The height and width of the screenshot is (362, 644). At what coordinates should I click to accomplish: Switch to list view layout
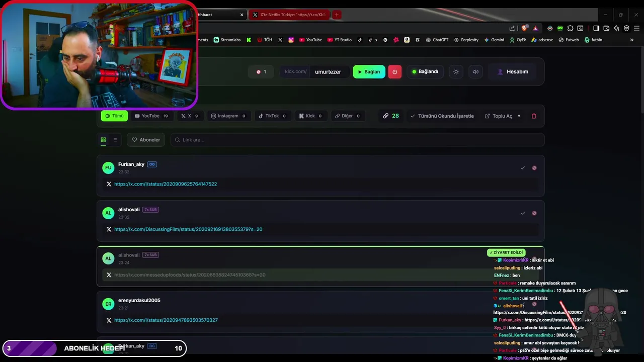coord(115,140)
